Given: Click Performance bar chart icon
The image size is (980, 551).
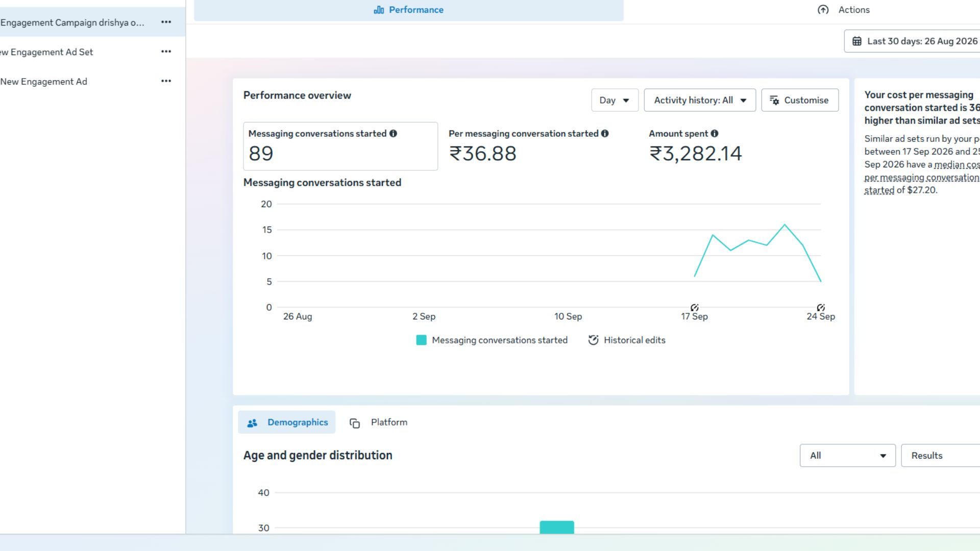Looking at the screenshot, I should [x=379, y=10].
